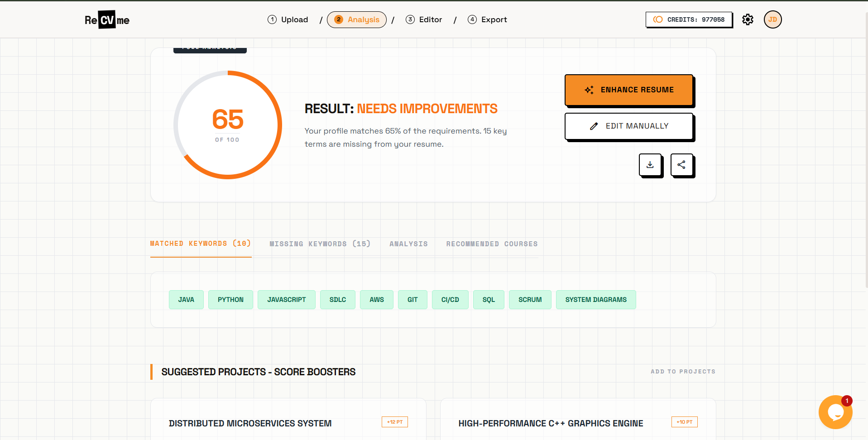Viewport: 868px width, 440px height.
Task: Click the JAVA keyword tag
Action: 186,300
